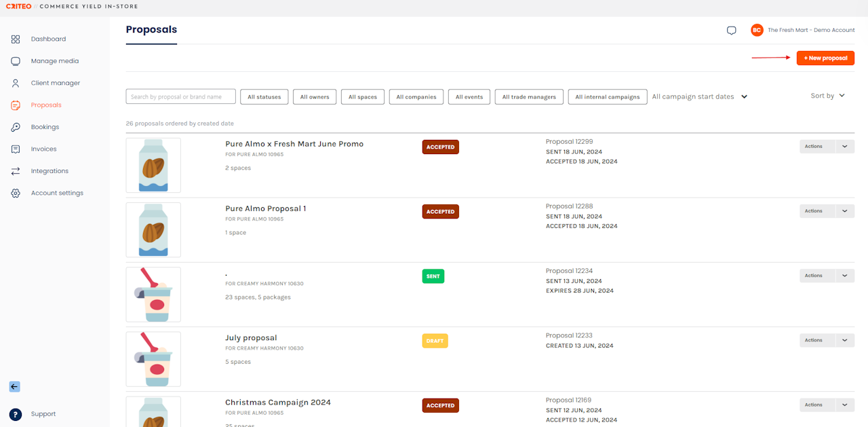
Task: Expand Actions arrow for Proposal 12234
Action: point(845,276)
